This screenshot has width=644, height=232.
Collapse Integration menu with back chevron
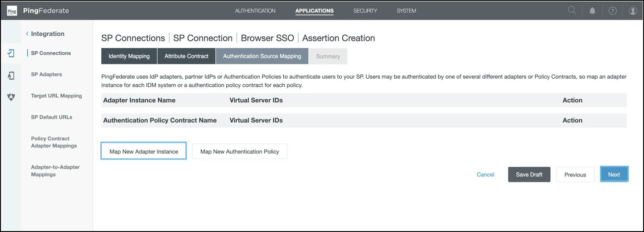pyautogui.click(x=27, y=34)
